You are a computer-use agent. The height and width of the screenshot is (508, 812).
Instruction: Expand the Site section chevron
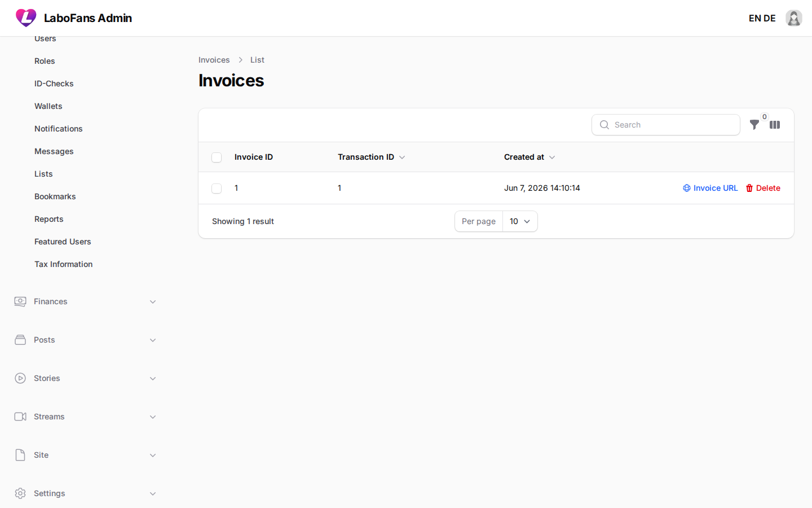(153, 456)
